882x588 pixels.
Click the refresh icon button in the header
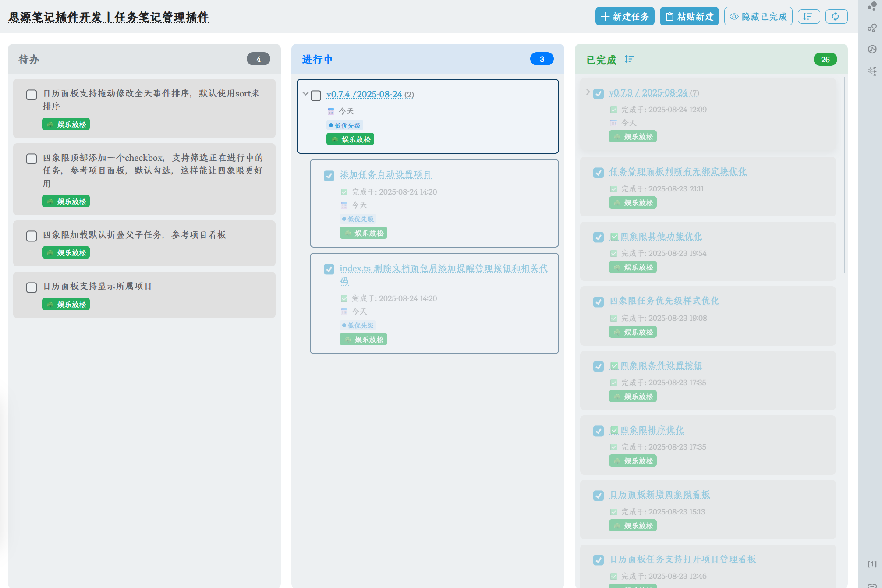[x=836, y=17]
